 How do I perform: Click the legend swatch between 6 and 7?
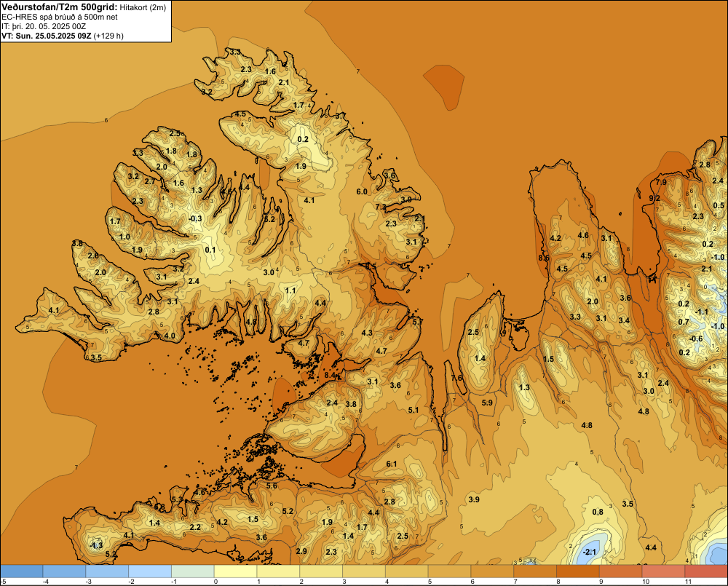[492, 571]
